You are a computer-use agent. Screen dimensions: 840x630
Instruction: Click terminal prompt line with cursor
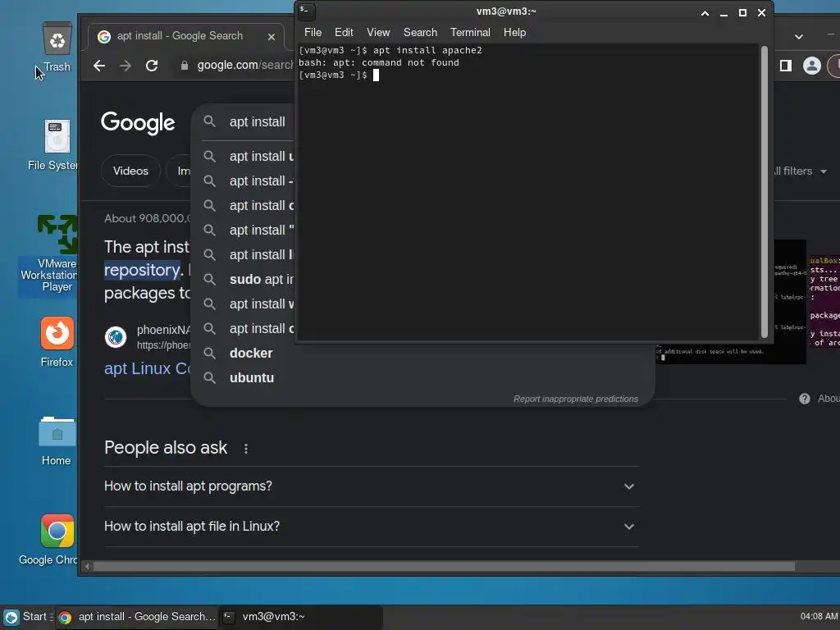click(339, 75)
